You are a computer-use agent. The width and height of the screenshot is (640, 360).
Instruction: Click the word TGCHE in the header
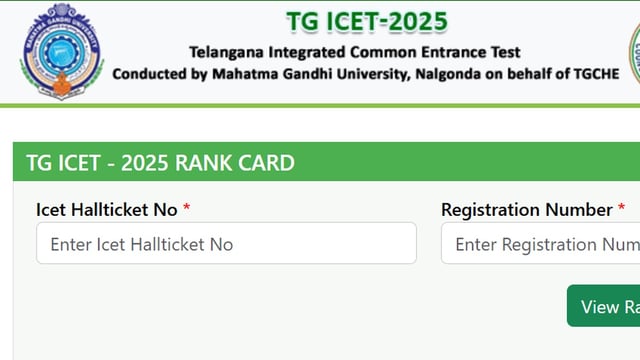(596, 74)
